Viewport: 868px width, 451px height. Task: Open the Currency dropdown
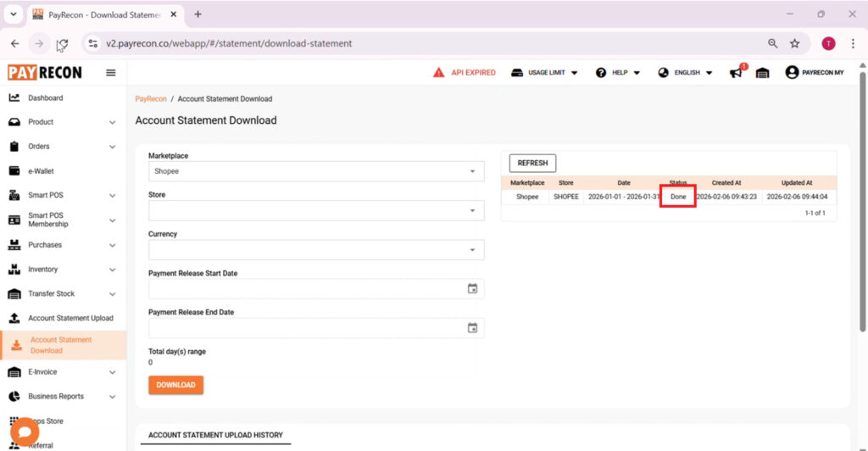tap(316, 249)
